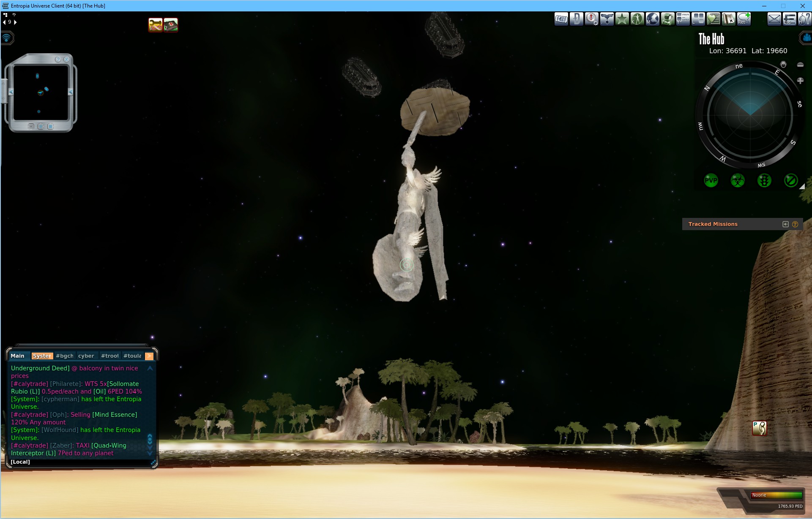Switch to the #toula chat tab
The image size is (812, 519).
(x=132, y=356)
